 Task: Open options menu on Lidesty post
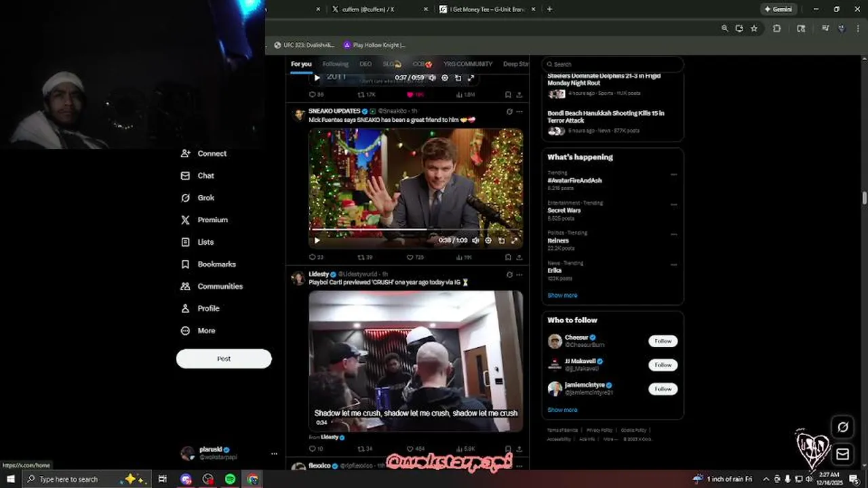point(519,274)
